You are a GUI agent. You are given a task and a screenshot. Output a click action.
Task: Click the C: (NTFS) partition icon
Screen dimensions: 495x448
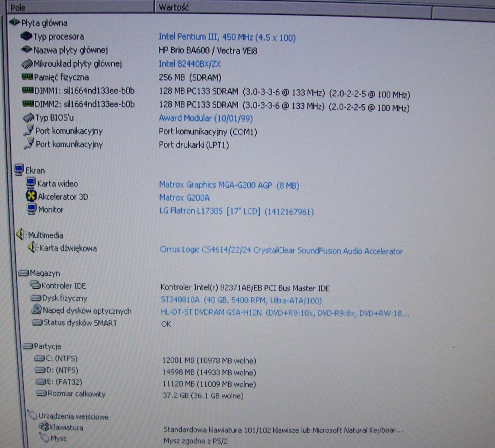pyautogui.click(x=39, y=358)
